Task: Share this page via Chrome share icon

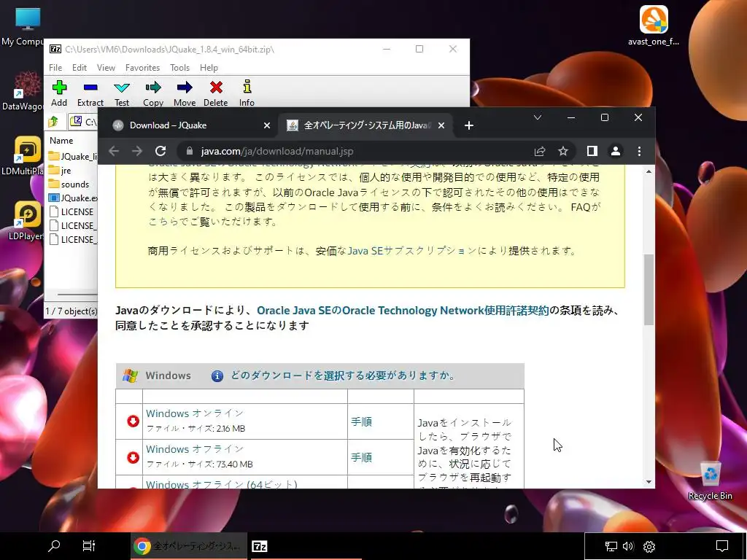Action: pos(540,151)
